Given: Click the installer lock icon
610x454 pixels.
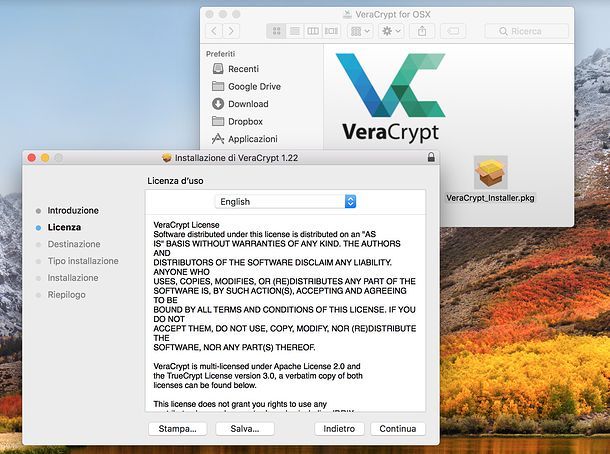Looking at the screenshot, I should click(431, 157).
